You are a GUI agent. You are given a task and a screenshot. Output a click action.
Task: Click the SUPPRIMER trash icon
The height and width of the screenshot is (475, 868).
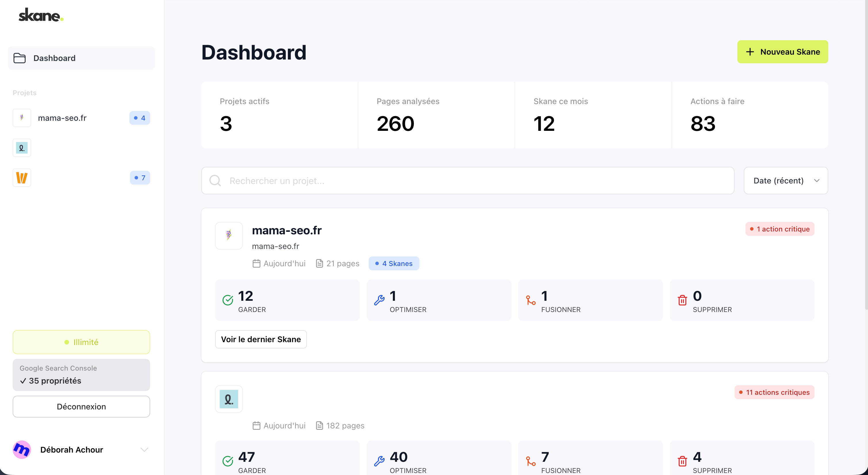683,301
